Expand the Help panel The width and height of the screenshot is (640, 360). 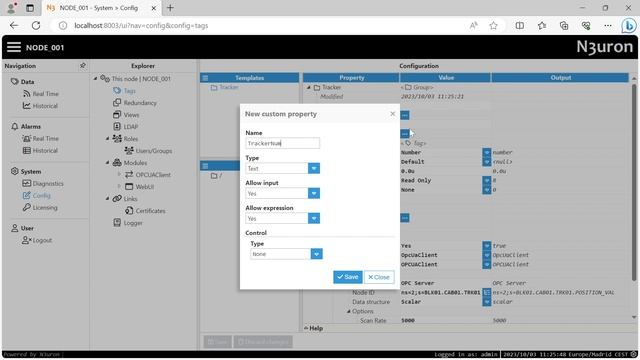click(x=313, y=328)
